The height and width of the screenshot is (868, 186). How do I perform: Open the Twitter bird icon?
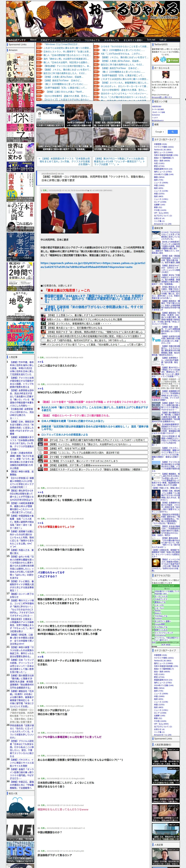(x=163, y=60)
